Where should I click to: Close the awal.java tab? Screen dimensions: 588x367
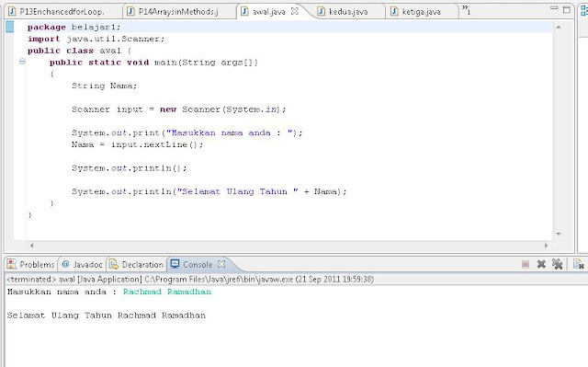[295, 11]
